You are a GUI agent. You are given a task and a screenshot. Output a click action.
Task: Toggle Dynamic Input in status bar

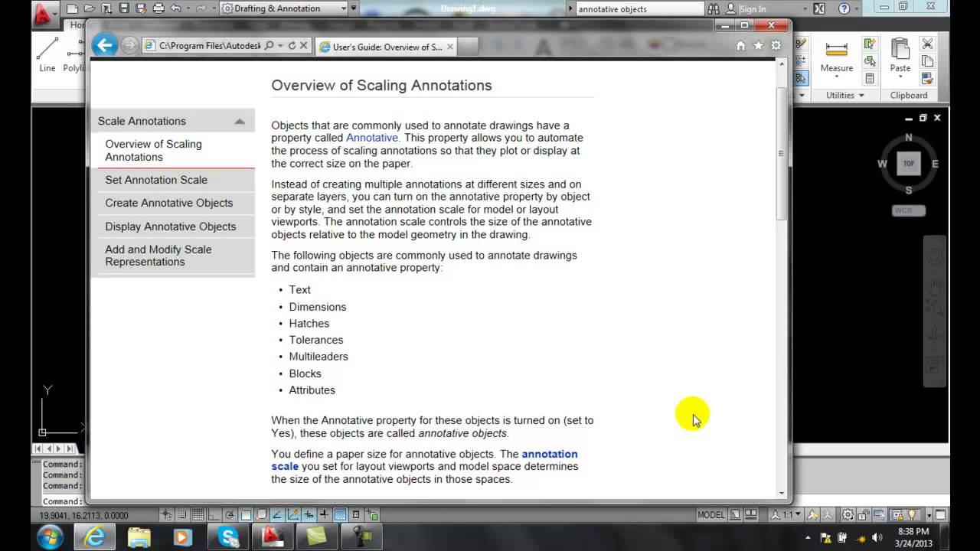point(309,515)
